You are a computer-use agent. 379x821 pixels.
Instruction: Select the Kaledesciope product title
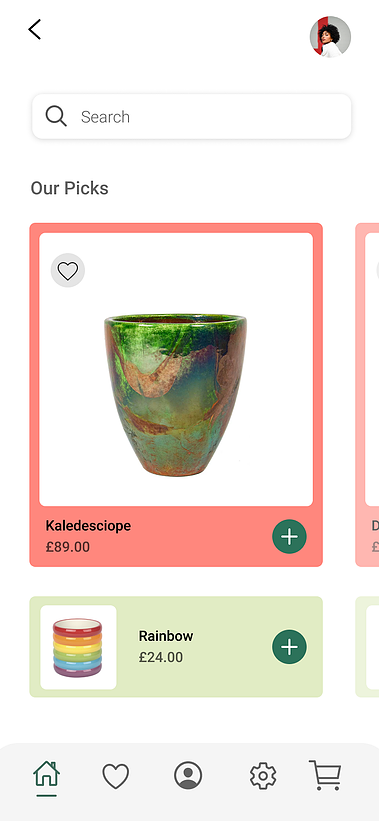[88, 526]
